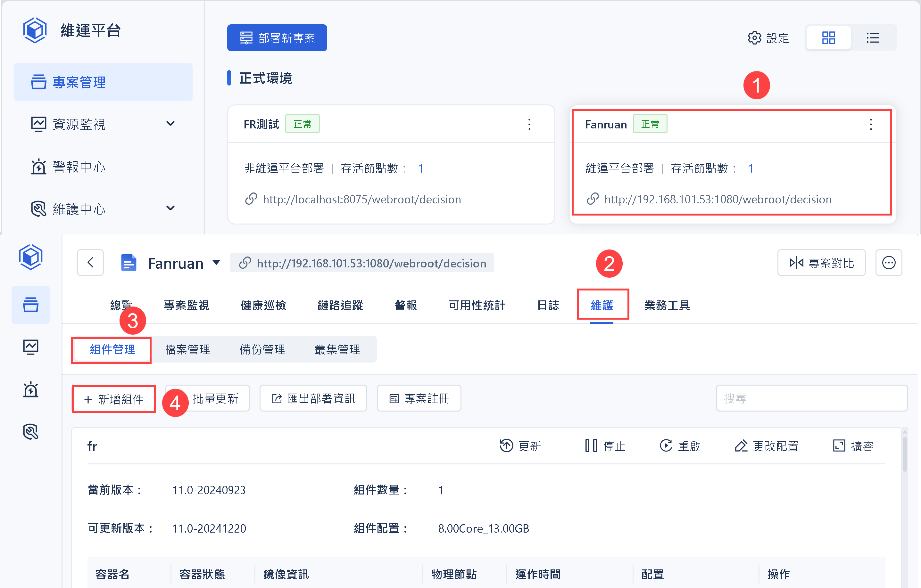Image resolution: width=921 pixels, height=588 pixels.
Task: Switch to list view layout
Action: 873,37
